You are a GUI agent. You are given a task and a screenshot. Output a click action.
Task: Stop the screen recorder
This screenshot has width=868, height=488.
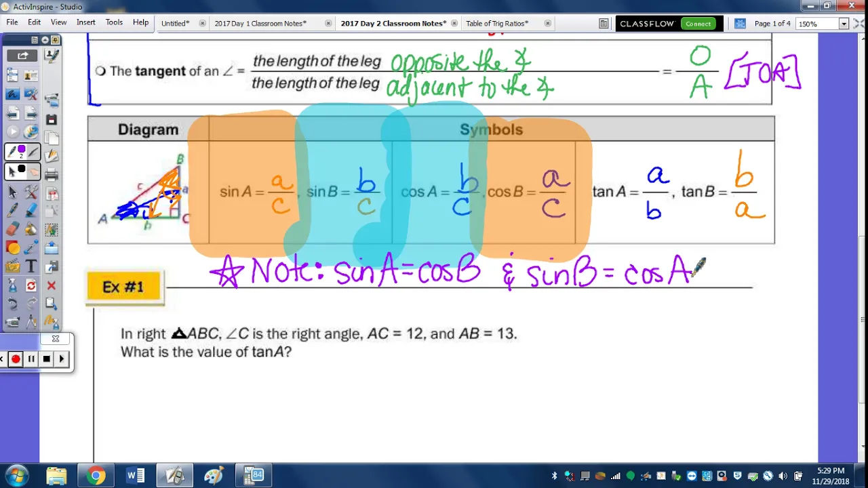pyautogui.click(x=46, y=359)
